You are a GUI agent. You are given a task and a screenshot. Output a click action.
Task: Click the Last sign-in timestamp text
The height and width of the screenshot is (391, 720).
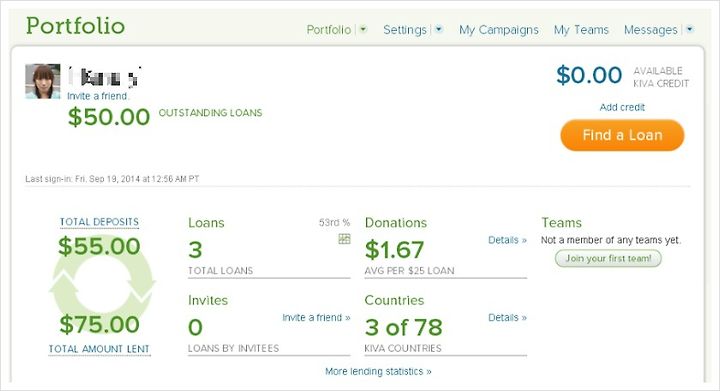[112, 179]
